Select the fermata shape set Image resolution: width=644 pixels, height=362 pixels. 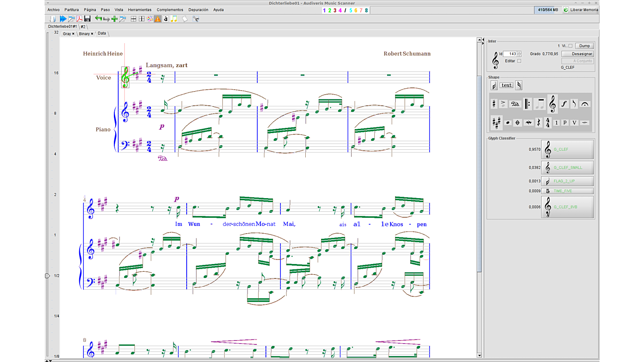point(585,104)
